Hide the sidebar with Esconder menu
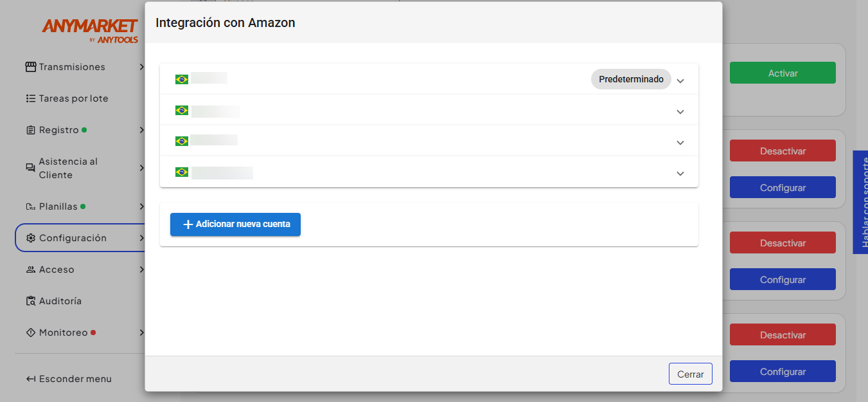The image size is (868, 402). (x=69, y=379)
